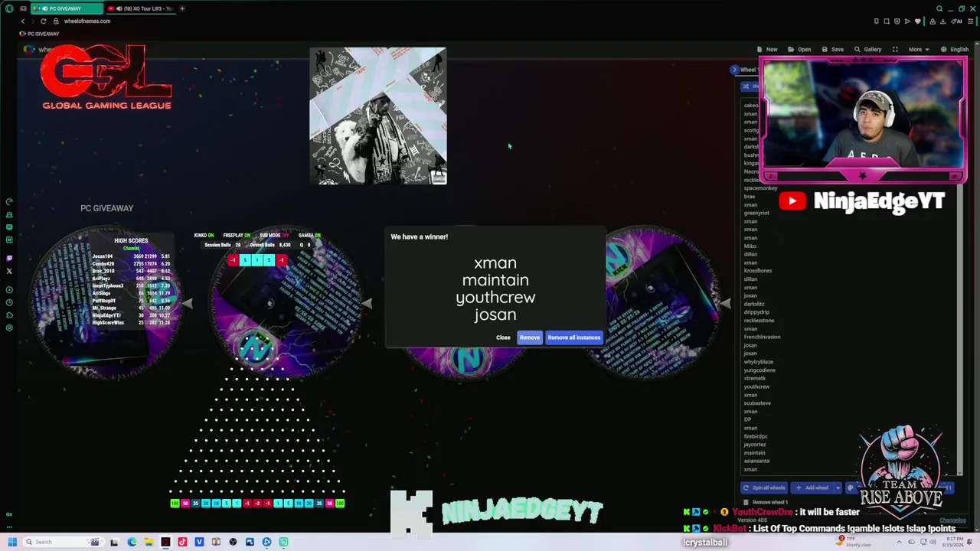This screenshot has height=551, width=980.
Task: Click the Windows taskbar Search box
Action: 64,542
